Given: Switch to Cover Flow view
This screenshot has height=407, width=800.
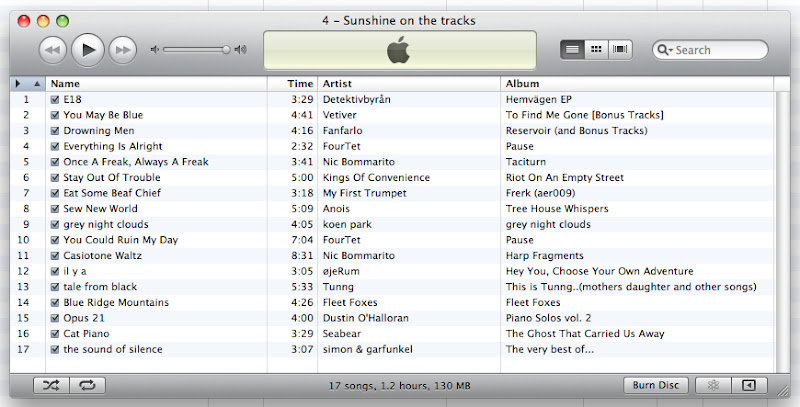Looking at the screenshot, I should coord(620,49).
